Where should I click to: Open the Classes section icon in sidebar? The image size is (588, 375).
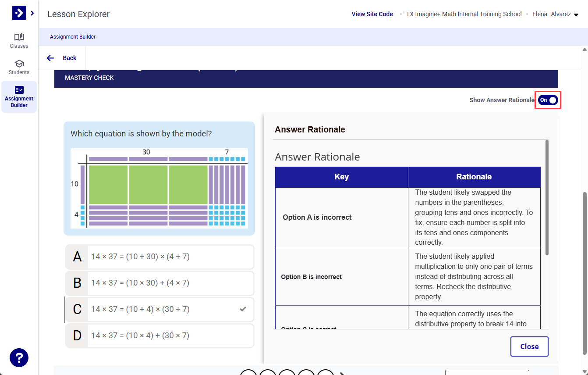pyautogui.click(x=19, y=40)
